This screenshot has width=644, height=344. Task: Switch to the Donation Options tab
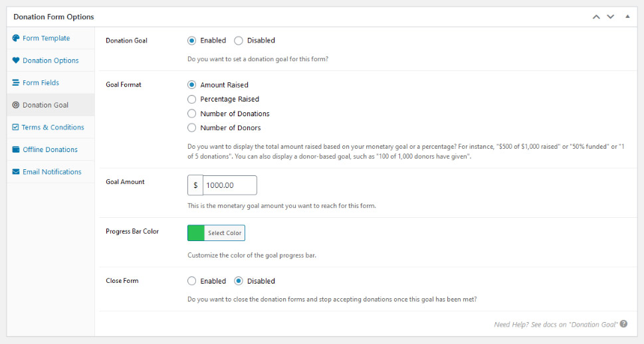pyautogui.click(x=51, y=60)
